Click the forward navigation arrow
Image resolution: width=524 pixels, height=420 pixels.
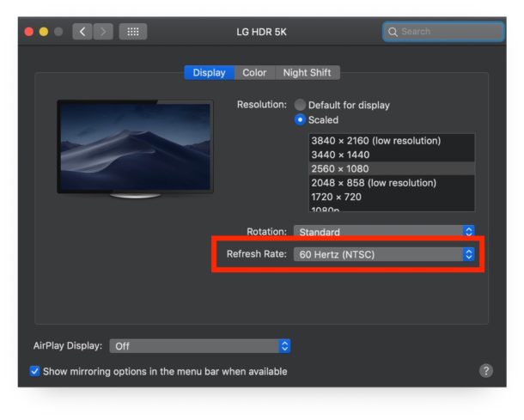(x=103, y=32)
